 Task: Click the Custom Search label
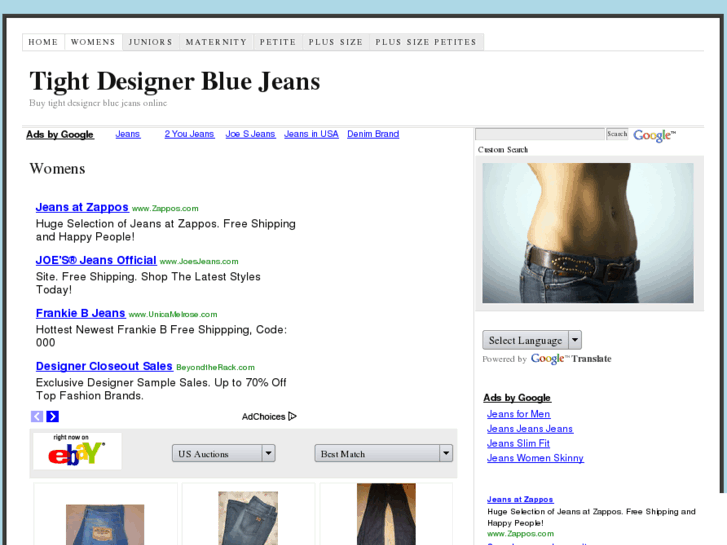coord(503,150)
